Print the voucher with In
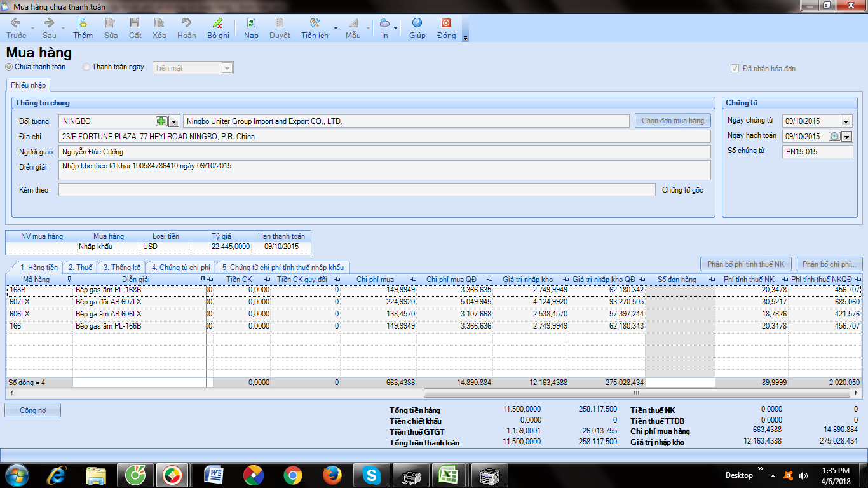 coord(385,28)
